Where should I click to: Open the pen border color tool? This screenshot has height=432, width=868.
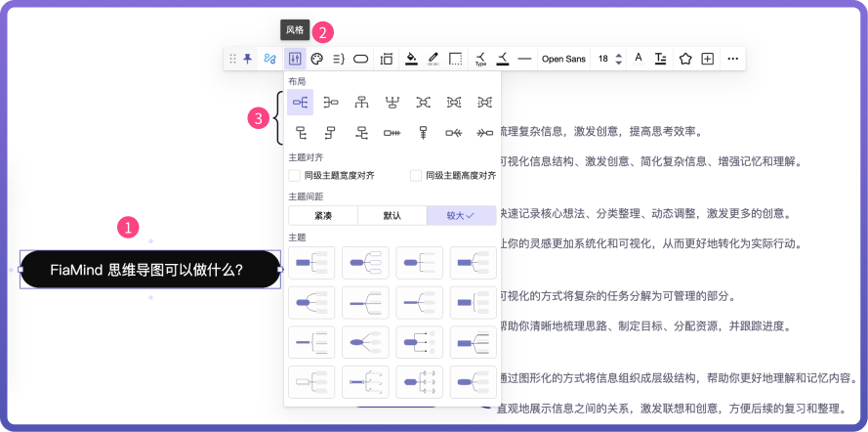[x=434, y=59]
